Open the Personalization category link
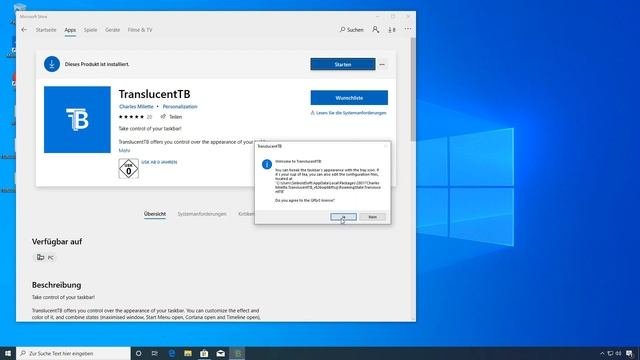Viewport: 640px width, 360px height. [x=180, y=107]
